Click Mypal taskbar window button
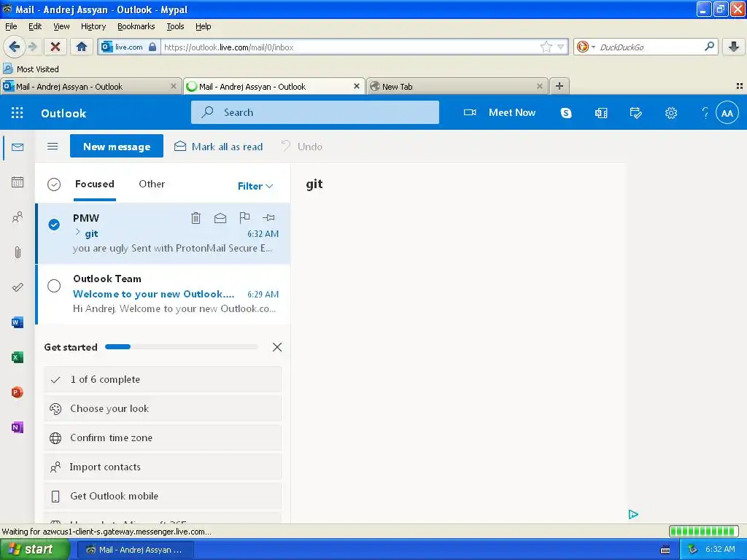 click(x=135, y=550)
